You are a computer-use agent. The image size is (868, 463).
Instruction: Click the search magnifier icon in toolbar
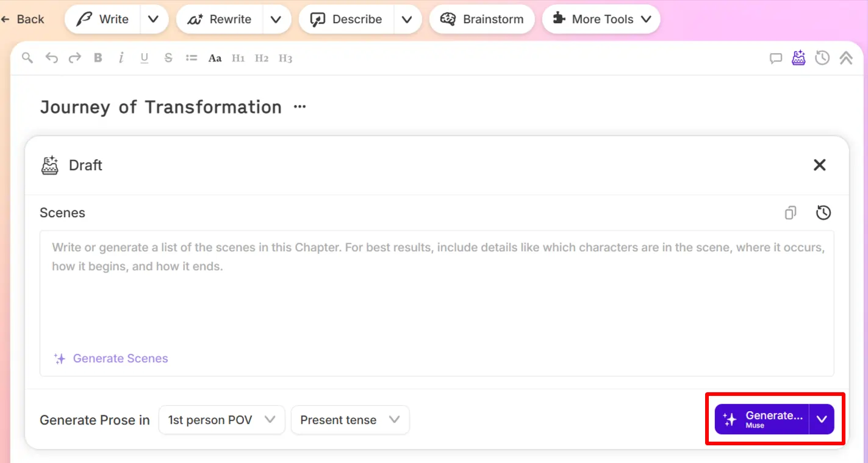(x=27, y=58)
